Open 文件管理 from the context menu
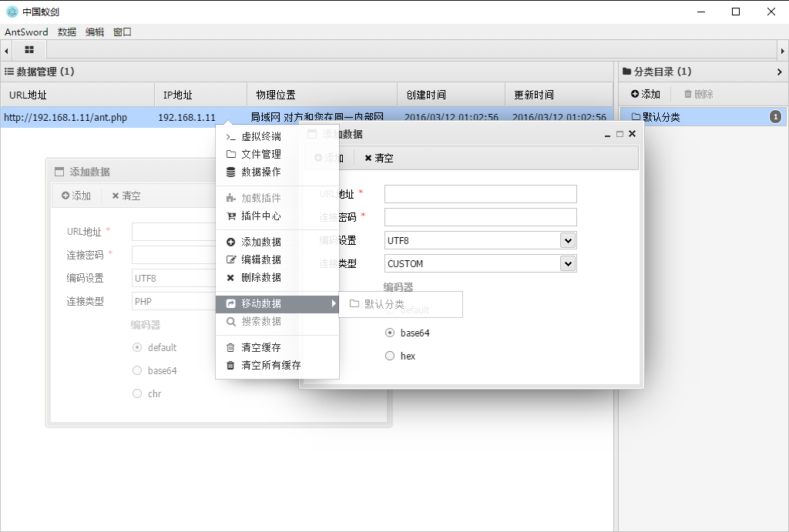Image resolution: width=789 pixels, height=532 pixels. tap(277, 154)
